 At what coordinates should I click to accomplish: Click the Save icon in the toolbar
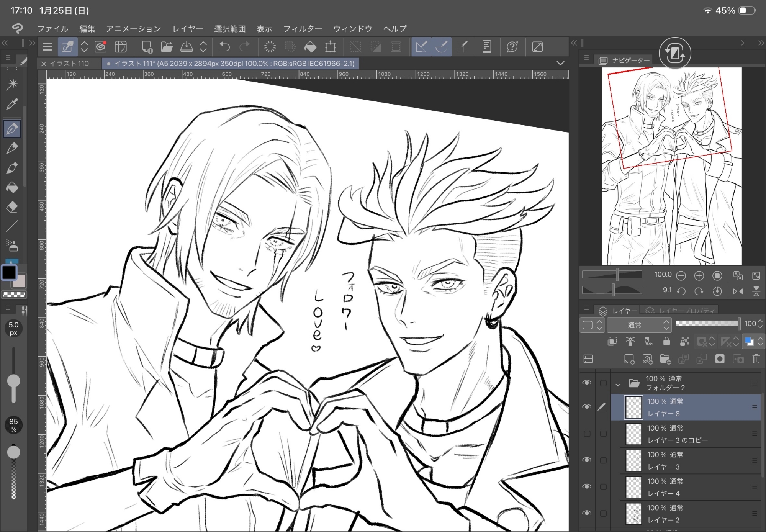pyautogui.click(x=187, y=47)
